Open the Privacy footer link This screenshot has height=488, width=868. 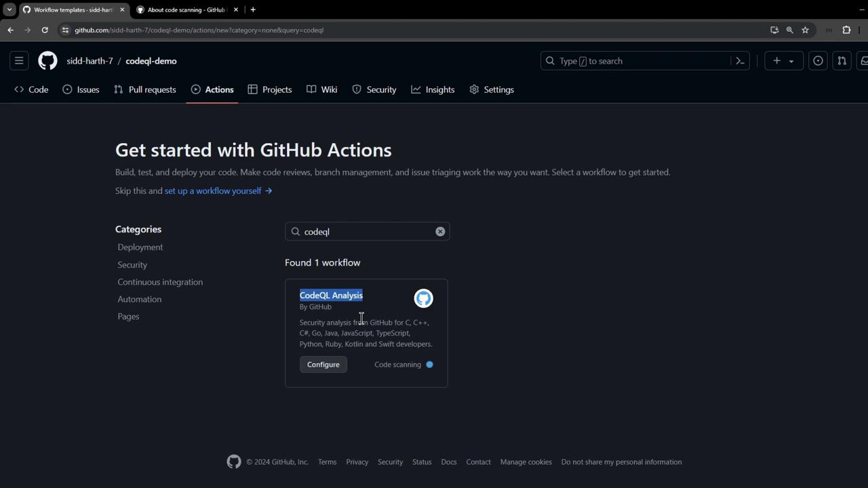click(x=357, y=462)
